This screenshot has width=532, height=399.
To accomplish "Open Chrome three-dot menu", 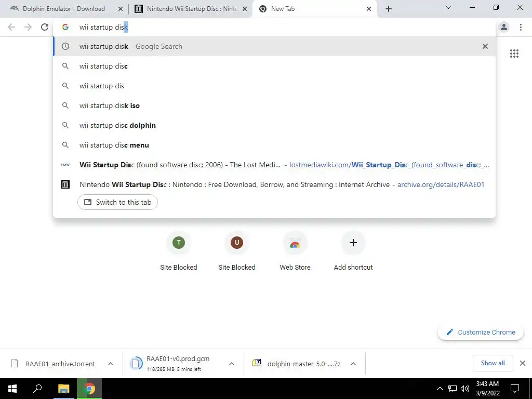I will (521, 27).
